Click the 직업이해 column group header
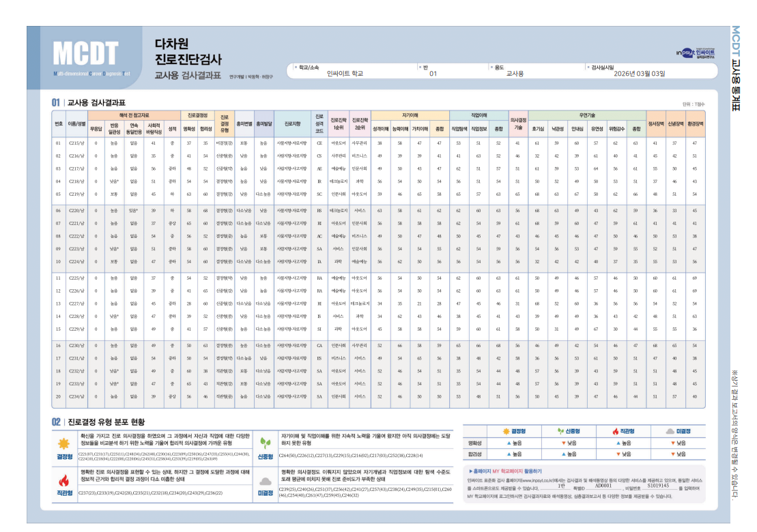 pos(479,115)
